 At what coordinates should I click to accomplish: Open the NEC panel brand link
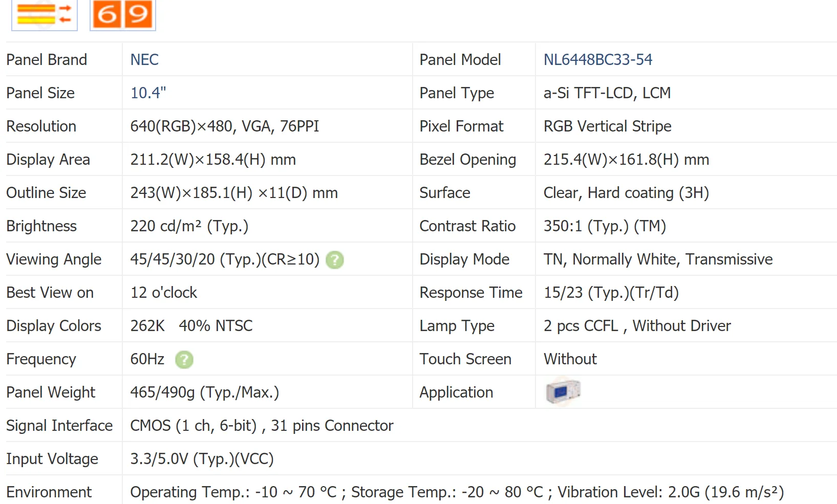(x=144, y=60)
